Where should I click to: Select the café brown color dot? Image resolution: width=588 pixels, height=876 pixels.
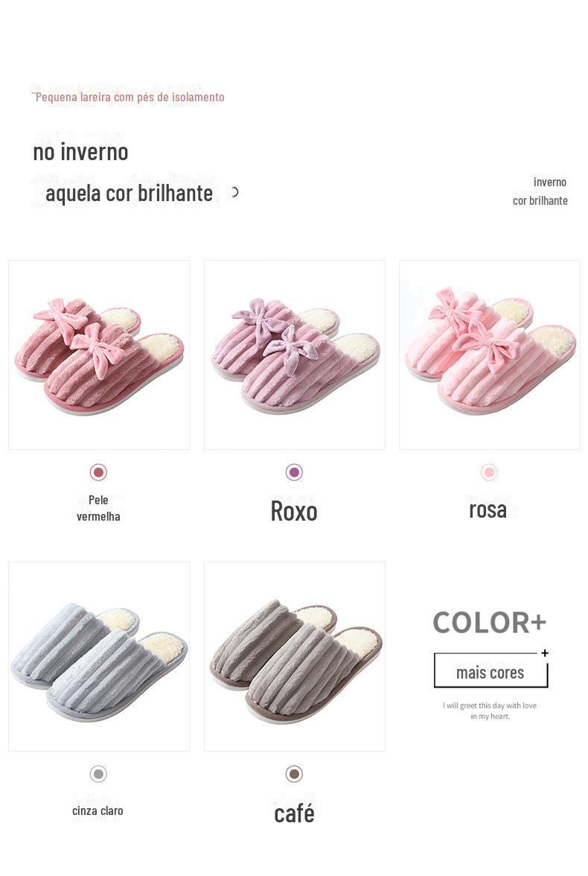294,774
